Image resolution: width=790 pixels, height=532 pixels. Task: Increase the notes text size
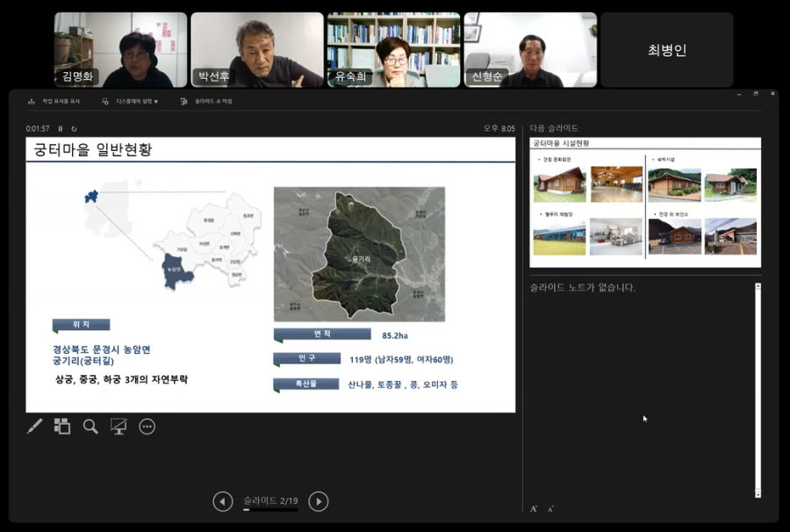pyautogui.click(x=534, y=508)
